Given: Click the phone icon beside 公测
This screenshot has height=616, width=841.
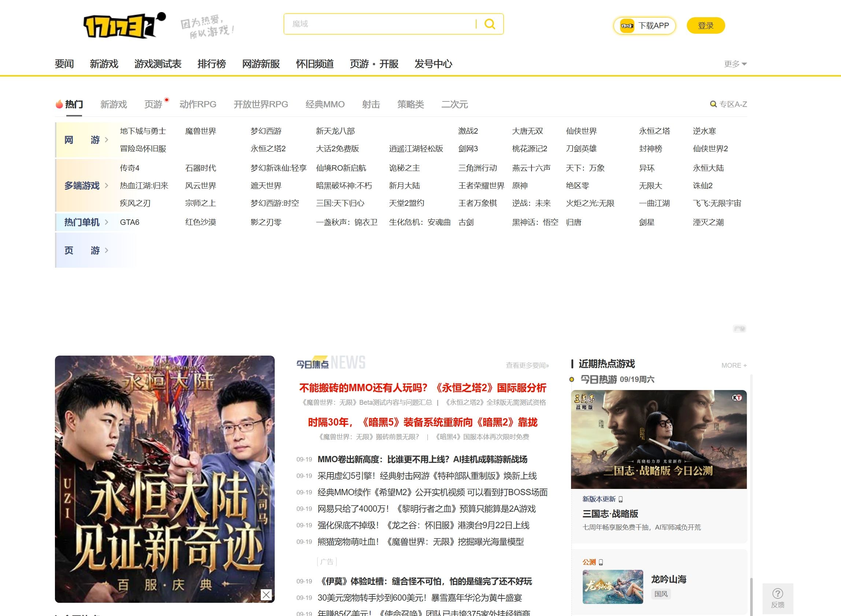Looking at the screenshot, I should coord(601,562).
